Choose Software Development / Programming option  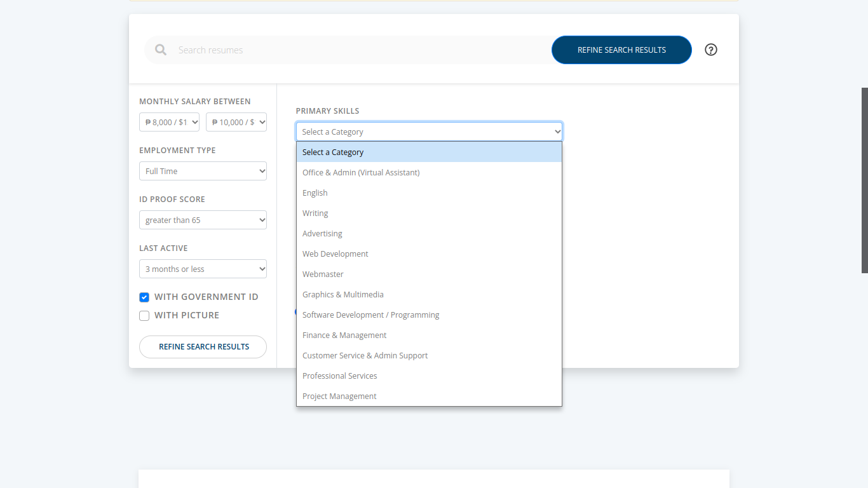429,315
